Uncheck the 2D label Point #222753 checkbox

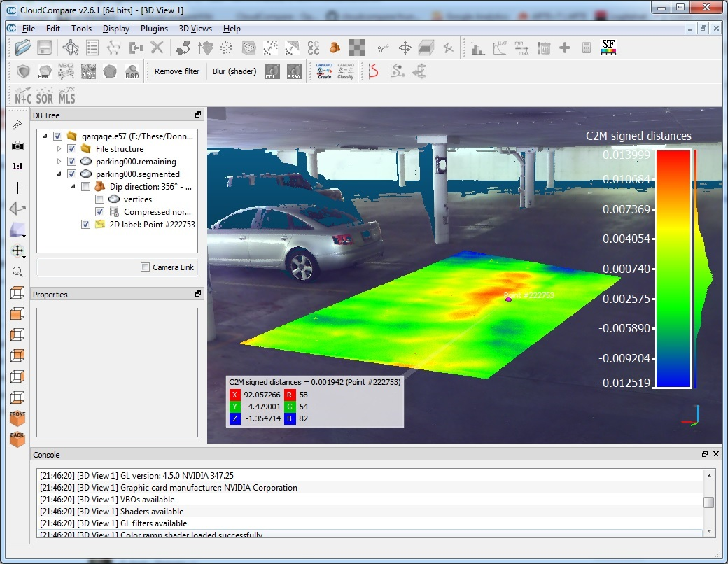[85, 225]
